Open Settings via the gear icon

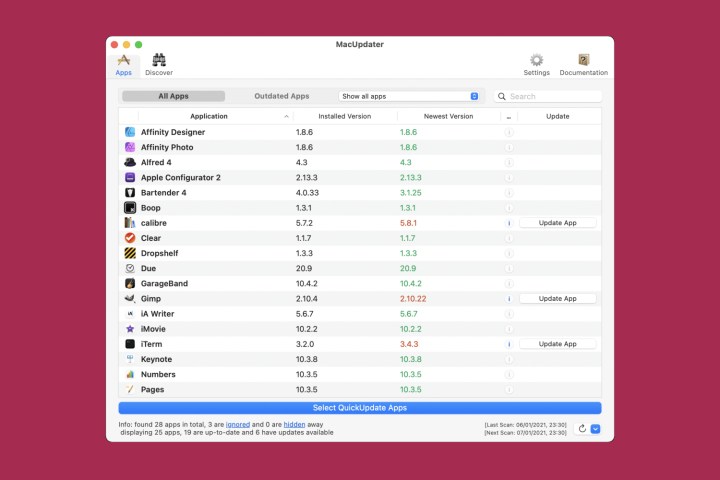click(x=536, y=64)
